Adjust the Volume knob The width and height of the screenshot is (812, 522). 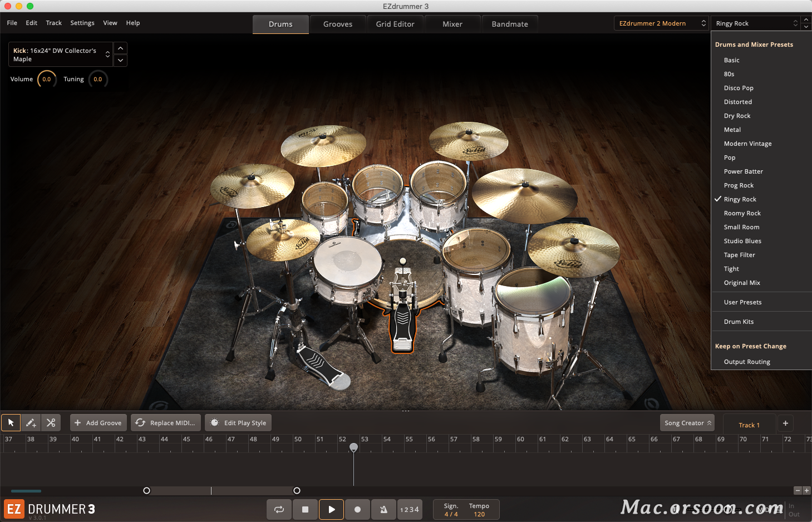[47, 79]
